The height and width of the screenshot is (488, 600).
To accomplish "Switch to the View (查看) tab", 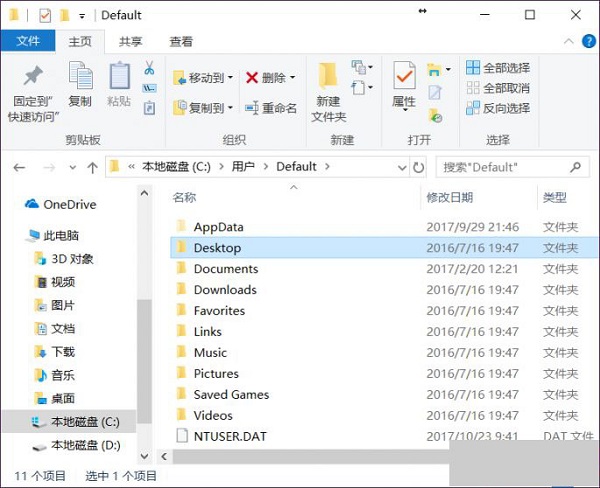I will click(x=181, y=41).
